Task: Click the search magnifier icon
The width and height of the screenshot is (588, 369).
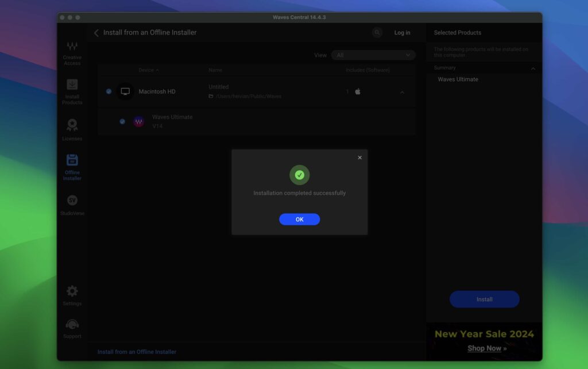Action: point(377,33)
